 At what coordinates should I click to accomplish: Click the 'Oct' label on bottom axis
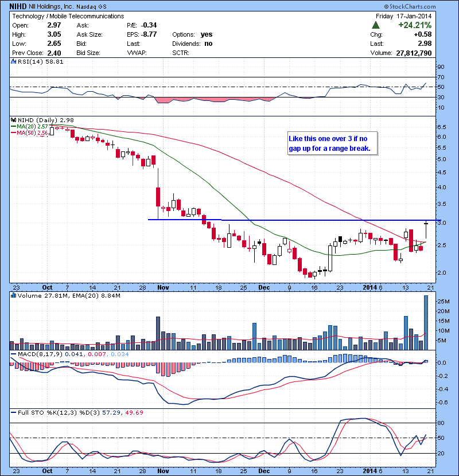[47, 471]
